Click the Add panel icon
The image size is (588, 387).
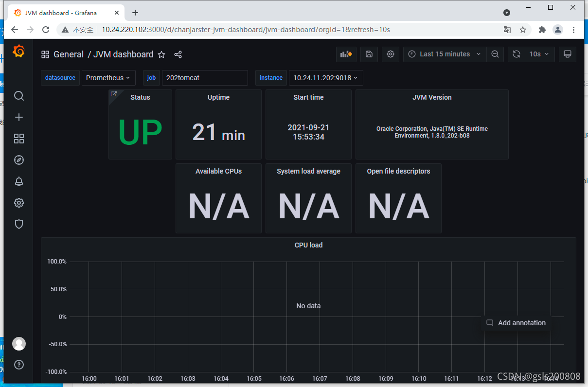[346, 54]
